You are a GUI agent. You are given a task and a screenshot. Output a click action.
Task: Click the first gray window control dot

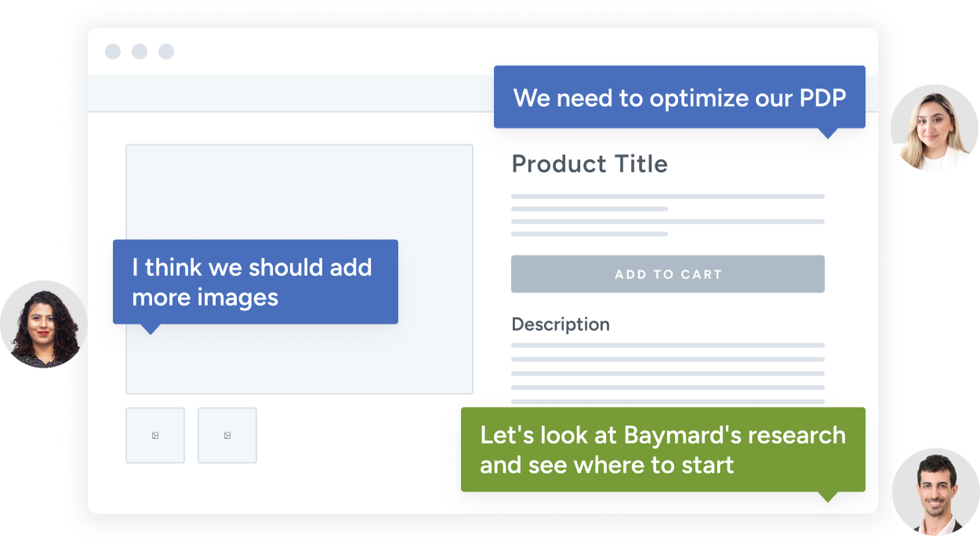tap(113, 52)
